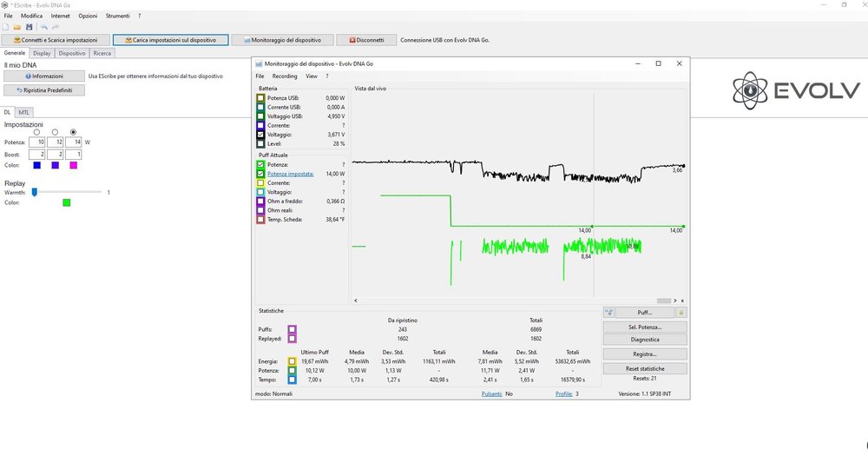Click the redo arrow icon

pos(56,27)
